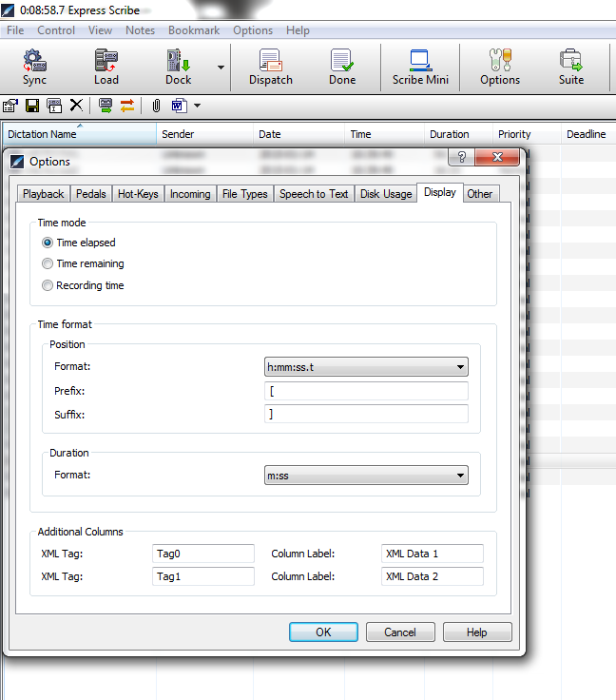This screenshot has height=700, width=616.
Task: Click the Tag0 XML Tag field
Action: [x=202, y=554]
